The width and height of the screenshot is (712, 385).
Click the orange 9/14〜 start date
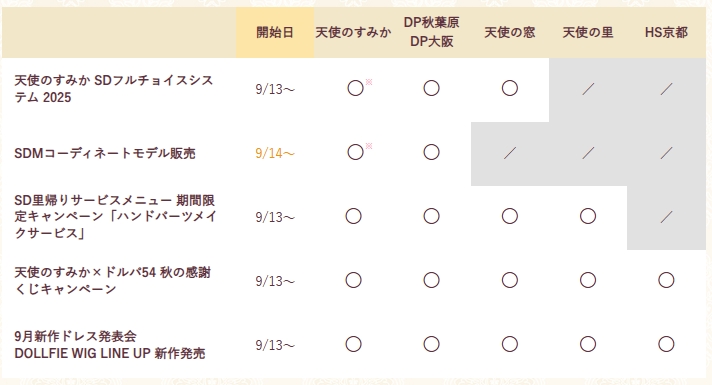point(275,153)
